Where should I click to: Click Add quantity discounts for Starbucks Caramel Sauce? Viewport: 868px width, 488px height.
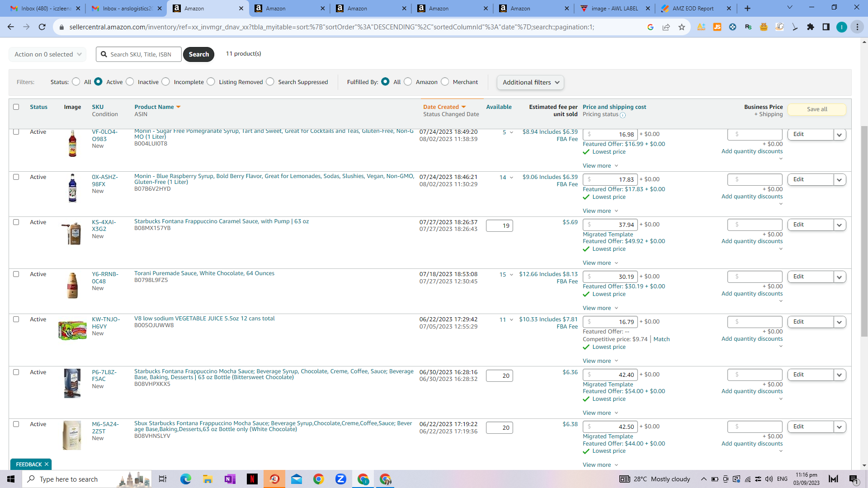click(752, 241)
